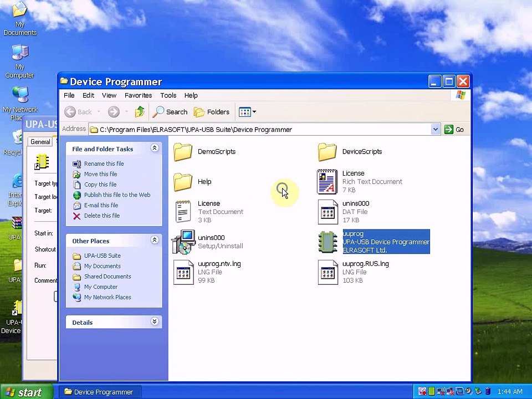532x399 pixels.
Task: Click the DemoScripts folder name
Action: [x=217, y=152]
